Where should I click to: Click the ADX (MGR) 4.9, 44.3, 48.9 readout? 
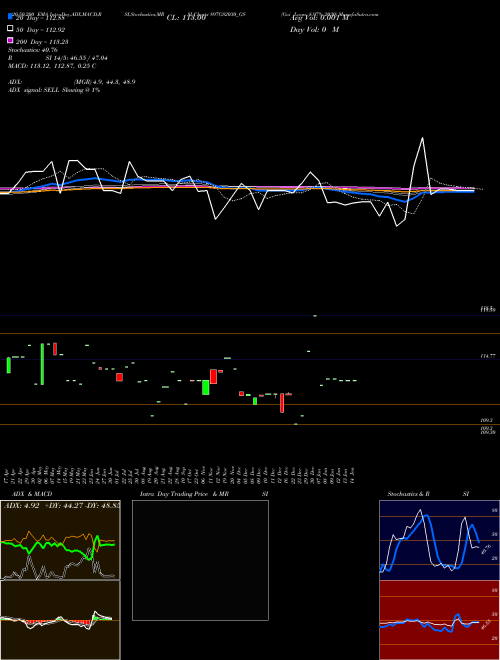click(x=72, y=82)
